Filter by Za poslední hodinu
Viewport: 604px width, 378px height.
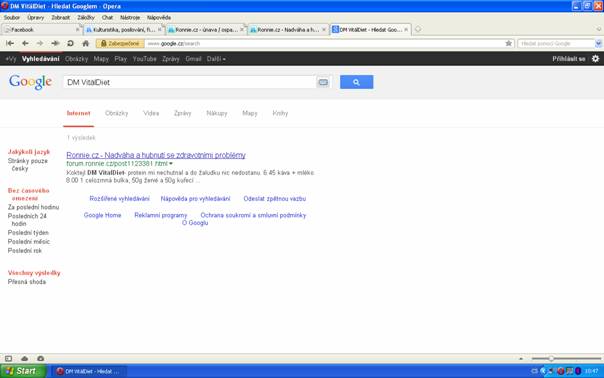pos(34,207)
